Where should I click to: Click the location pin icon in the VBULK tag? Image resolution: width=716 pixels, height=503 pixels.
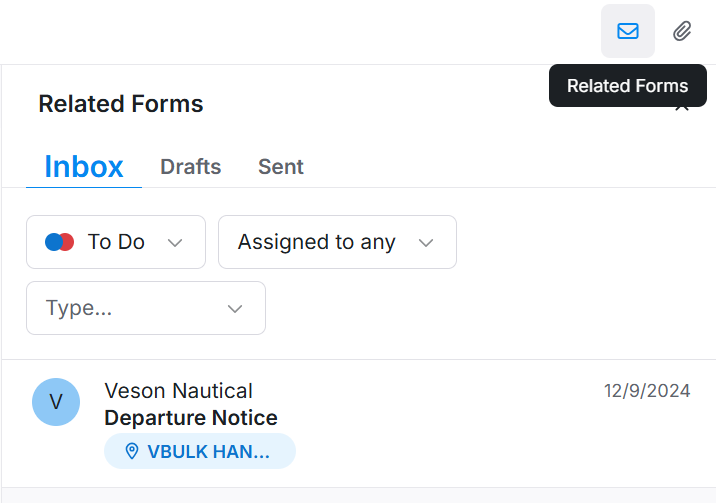(131, 452)
